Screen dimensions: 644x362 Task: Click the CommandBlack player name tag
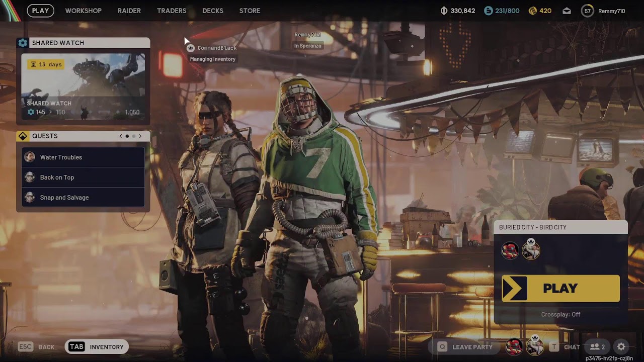click(x=217, y=48)
